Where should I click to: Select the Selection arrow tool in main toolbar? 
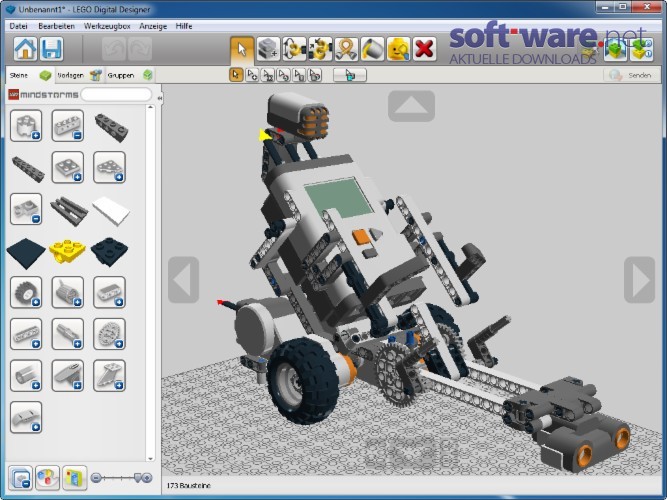(x=242, y=49)
